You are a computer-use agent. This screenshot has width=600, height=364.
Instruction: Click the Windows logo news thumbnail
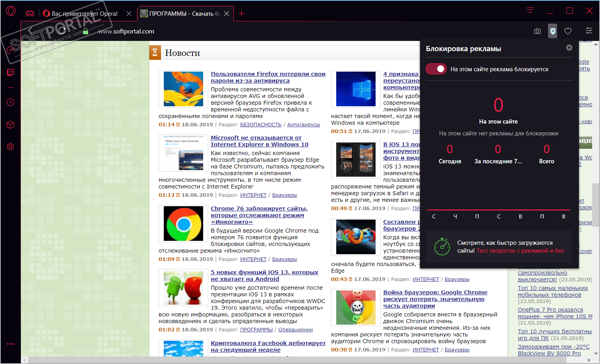point(356,89)
